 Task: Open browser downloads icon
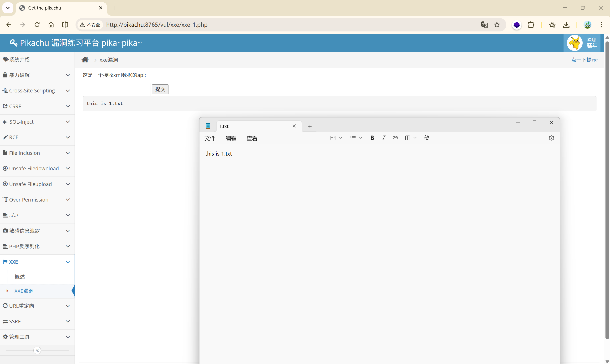pos(566,25)
